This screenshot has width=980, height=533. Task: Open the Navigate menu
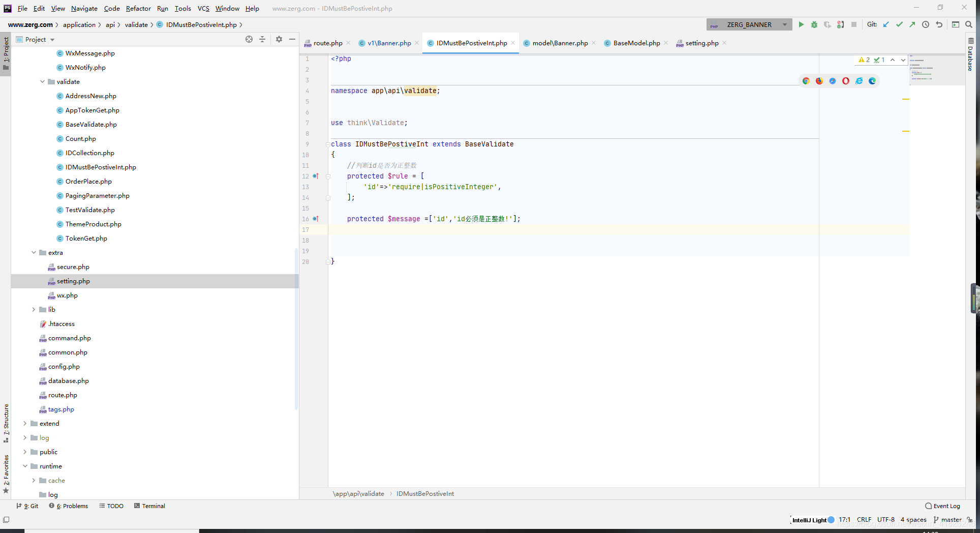84,8
